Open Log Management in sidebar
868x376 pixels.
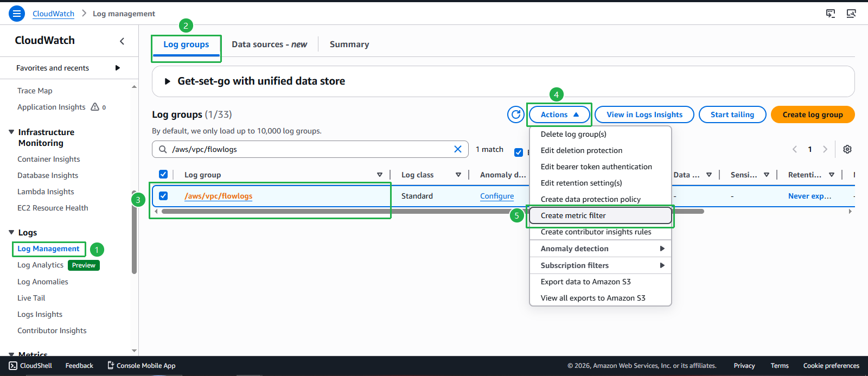(48, 248)
